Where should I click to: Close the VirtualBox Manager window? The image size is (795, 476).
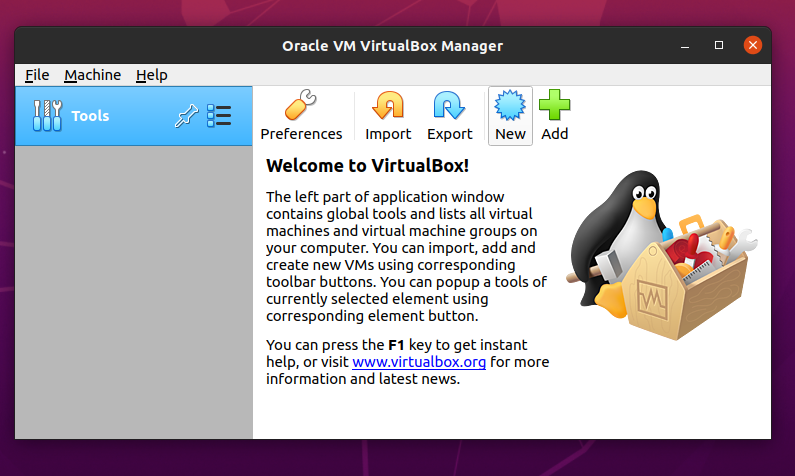(752, 45)
